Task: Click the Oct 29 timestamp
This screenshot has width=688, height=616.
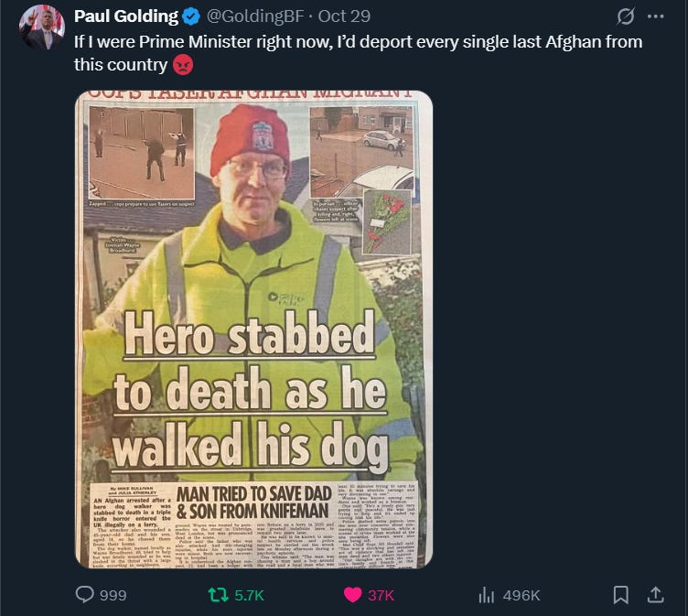Action: pos(344,16)
